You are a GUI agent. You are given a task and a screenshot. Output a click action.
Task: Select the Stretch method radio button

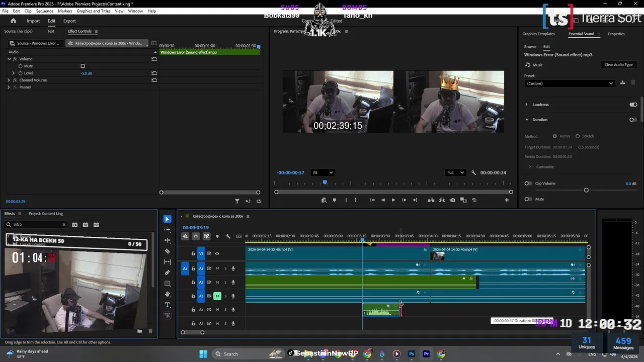coord(578,136)
